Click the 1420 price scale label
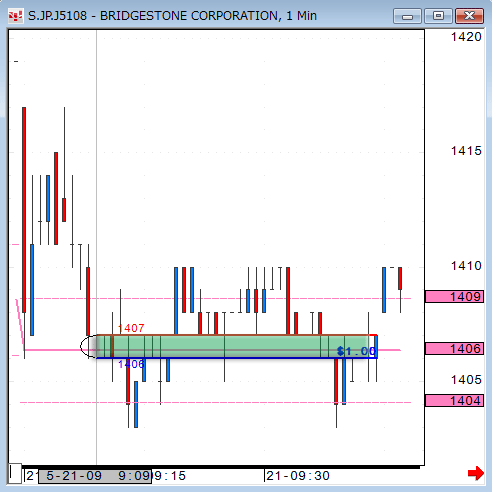This screenshot has width=492, height=492. tap(466, 37)
